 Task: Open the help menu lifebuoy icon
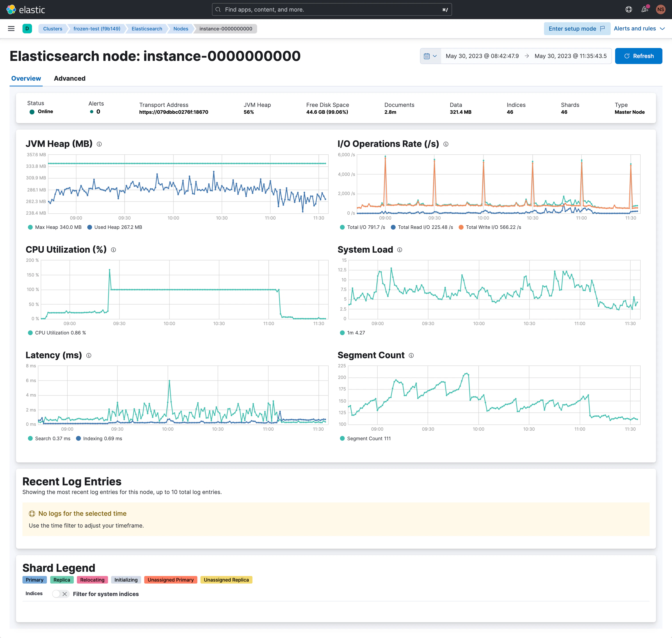click(629, 10)
